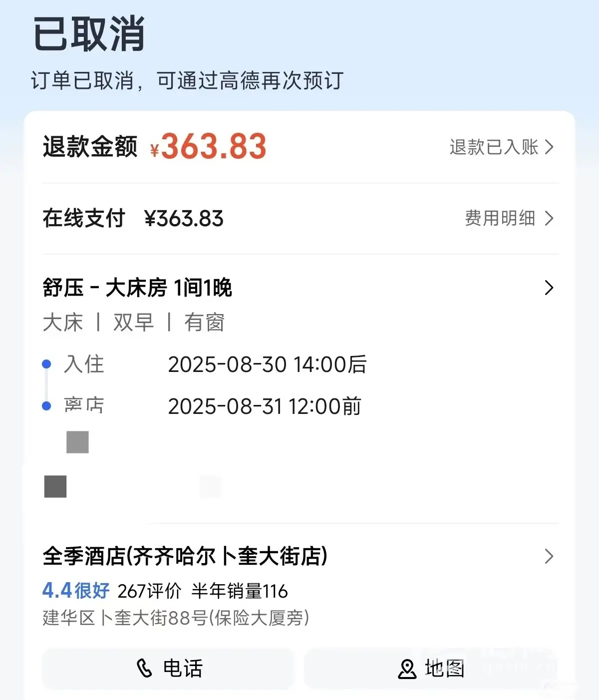Tap the phone handset icon
The width and height of the screenshot is (599, 700).
point(144,668)
